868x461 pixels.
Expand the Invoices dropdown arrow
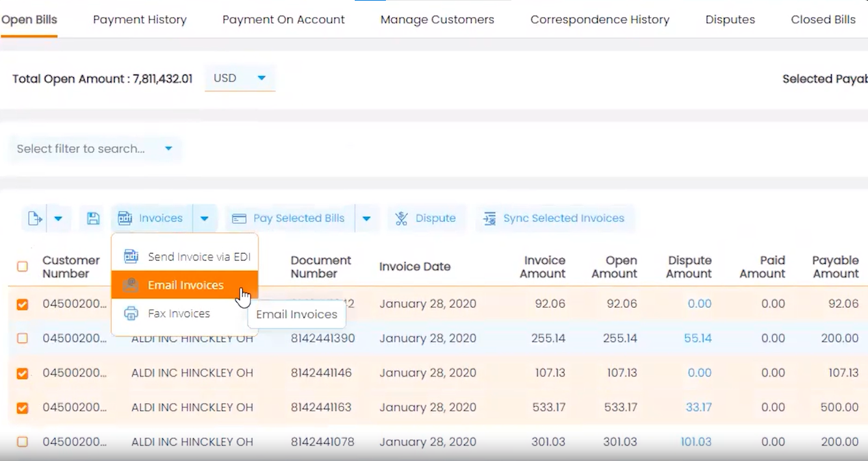tap(205, 219)
